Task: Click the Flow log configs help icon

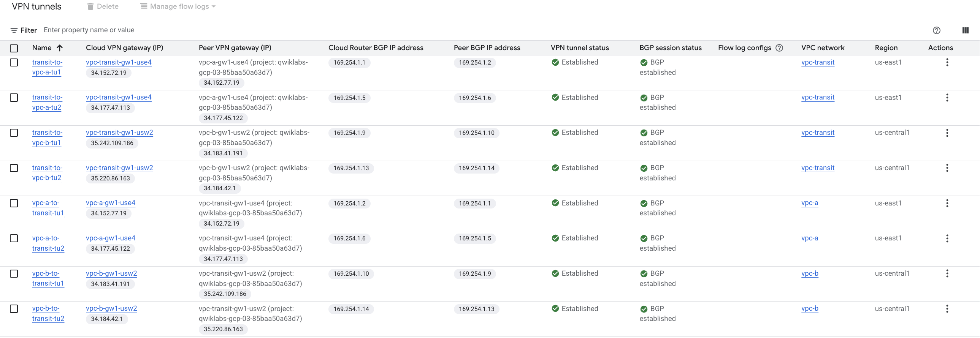Action: [x=779, y=47]
